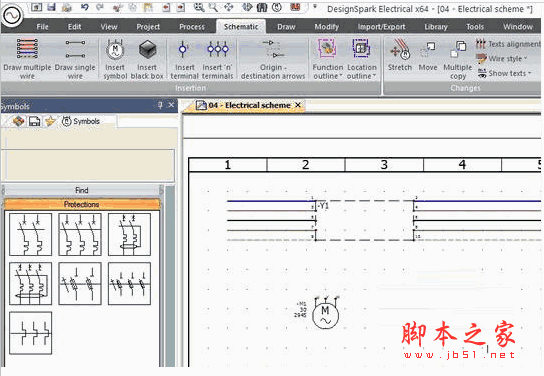Click Origin - destination arrows
This screenshot has height=376, width=544.
coord(273,58)
